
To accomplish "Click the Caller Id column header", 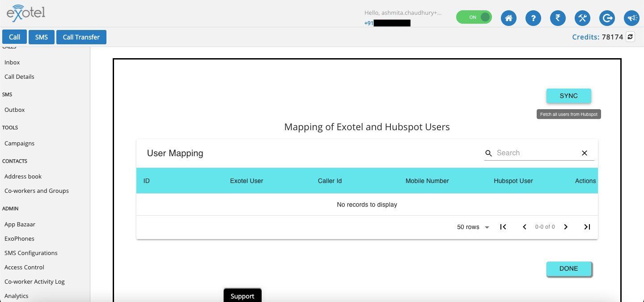I will click(330, 181).
